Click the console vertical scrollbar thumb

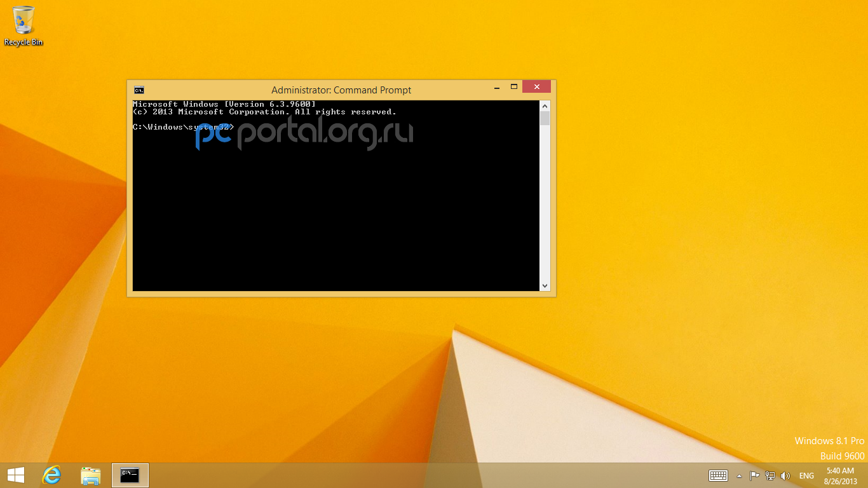click(x=545, y=119)
